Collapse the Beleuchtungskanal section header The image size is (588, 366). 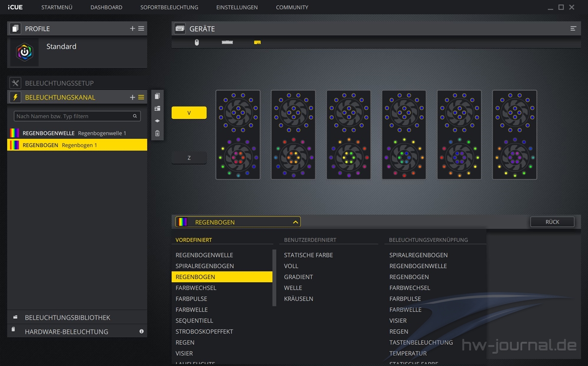tap(77, 97)
